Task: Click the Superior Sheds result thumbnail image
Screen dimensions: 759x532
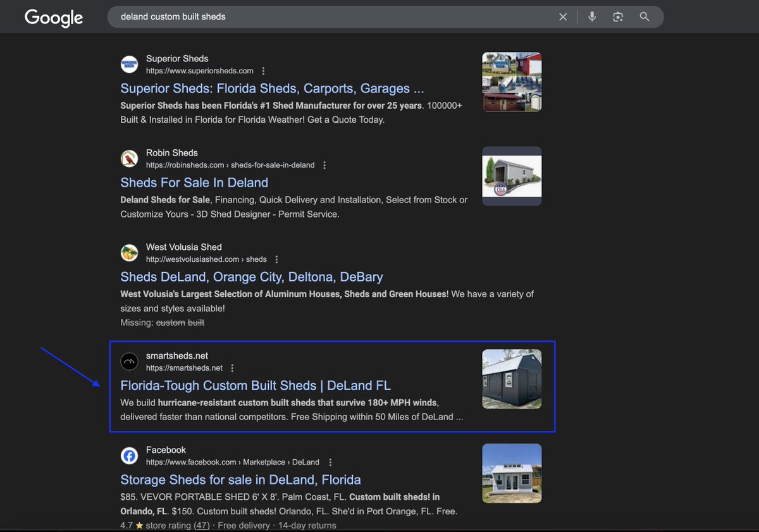Action: (x=512, y=82)
